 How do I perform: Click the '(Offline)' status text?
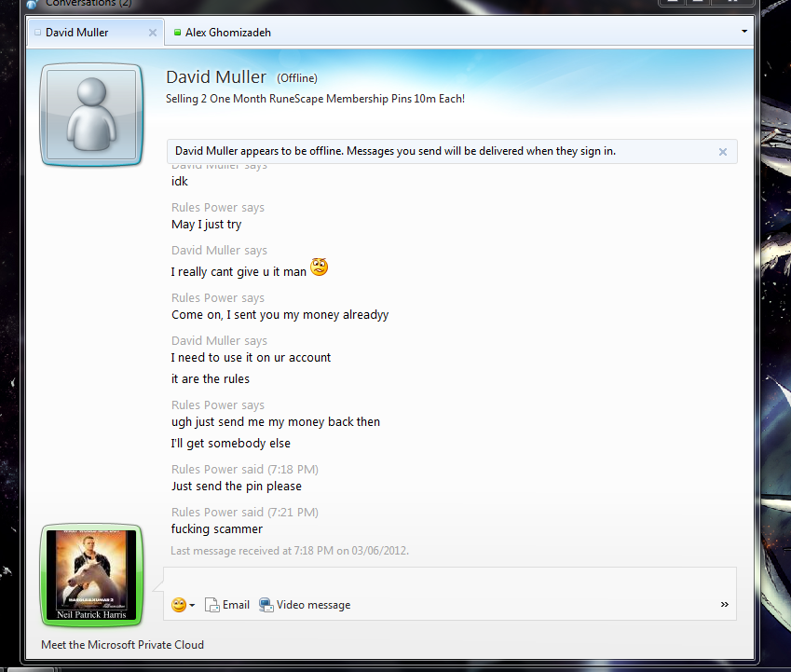[297, 78]
